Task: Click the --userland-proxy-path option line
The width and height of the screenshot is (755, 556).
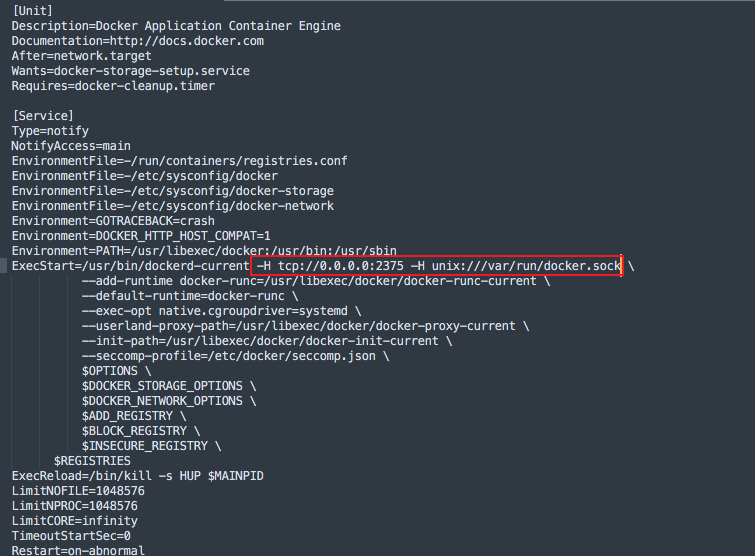Action: click(305, 326)
